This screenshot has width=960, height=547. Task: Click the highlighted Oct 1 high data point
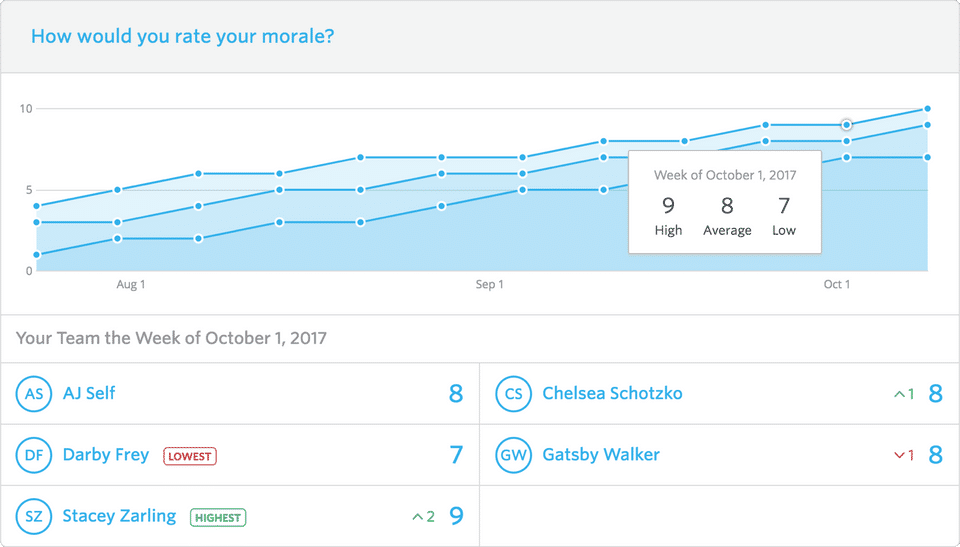point(847,125)
